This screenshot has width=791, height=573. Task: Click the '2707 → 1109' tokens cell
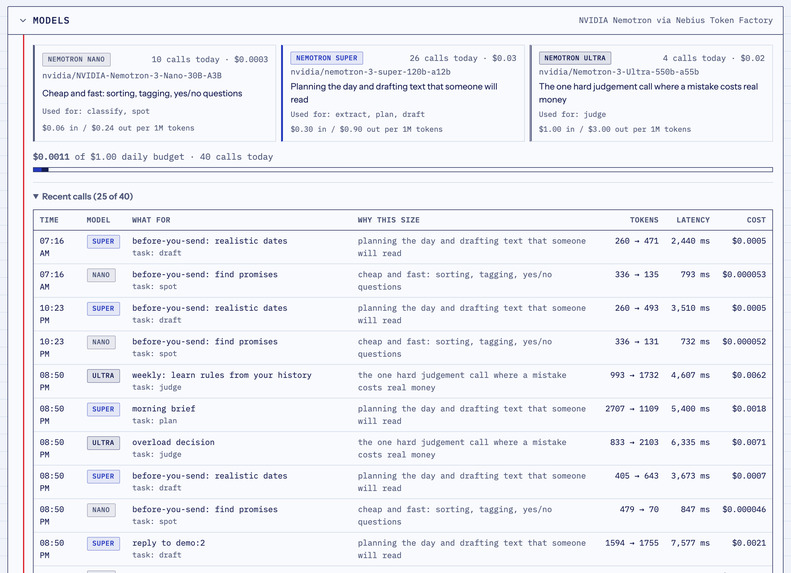tap(632, 409)
